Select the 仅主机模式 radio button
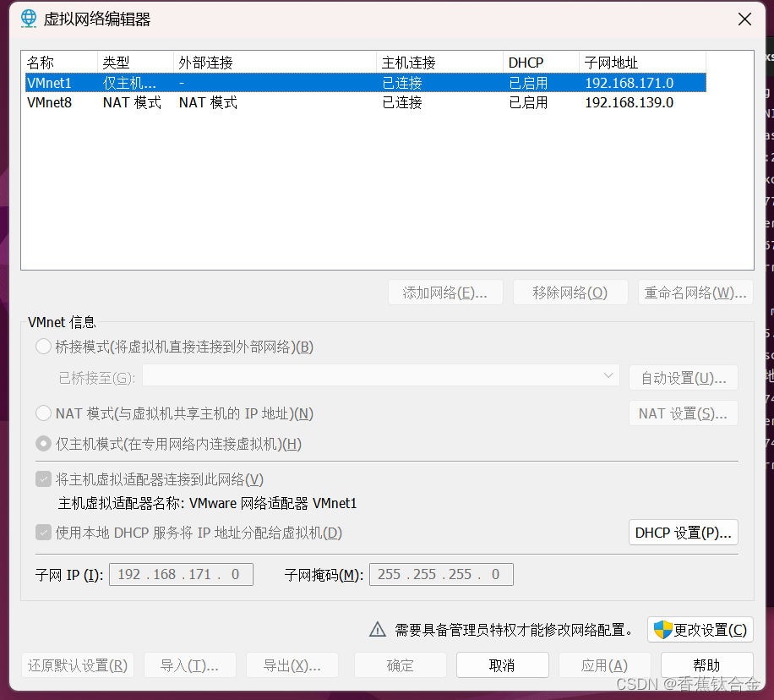The height and width of the screenshot is (700, 774). [x=43, y=444]
